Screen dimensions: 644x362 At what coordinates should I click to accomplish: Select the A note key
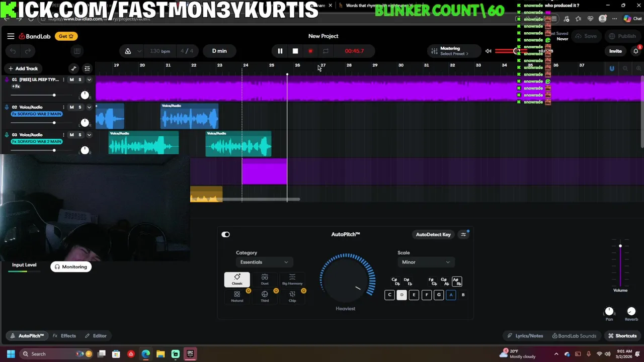coord(451,295)
